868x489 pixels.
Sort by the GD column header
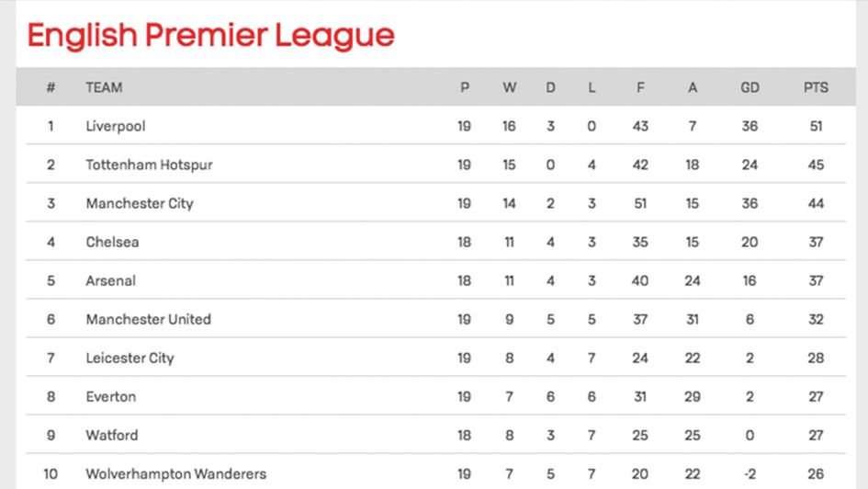coord(750,87)
